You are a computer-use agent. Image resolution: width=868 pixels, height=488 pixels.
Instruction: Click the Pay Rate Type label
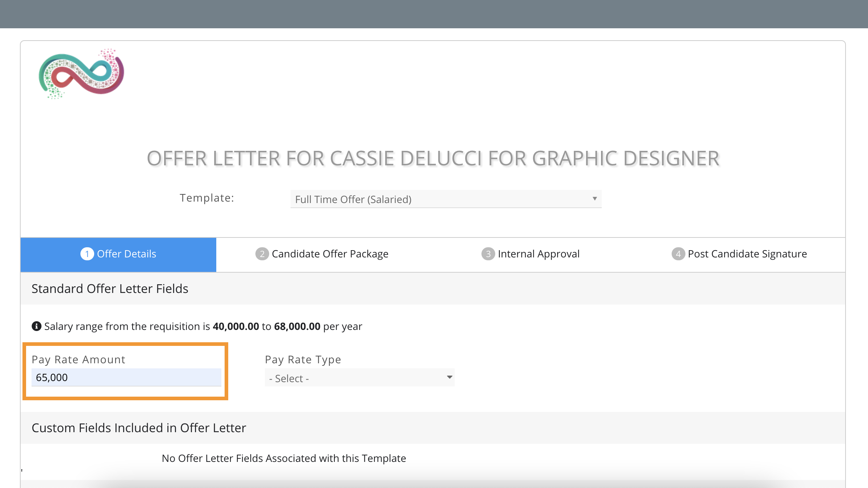coord(303,360)
